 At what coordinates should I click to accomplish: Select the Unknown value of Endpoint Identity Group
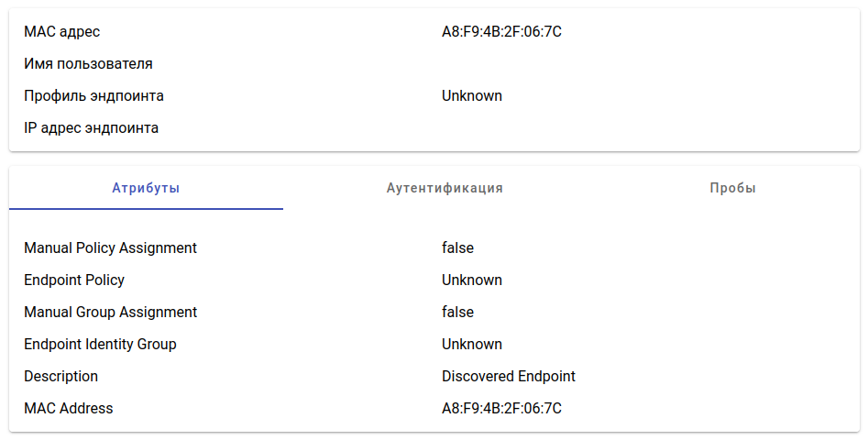[x=471, y=345]
